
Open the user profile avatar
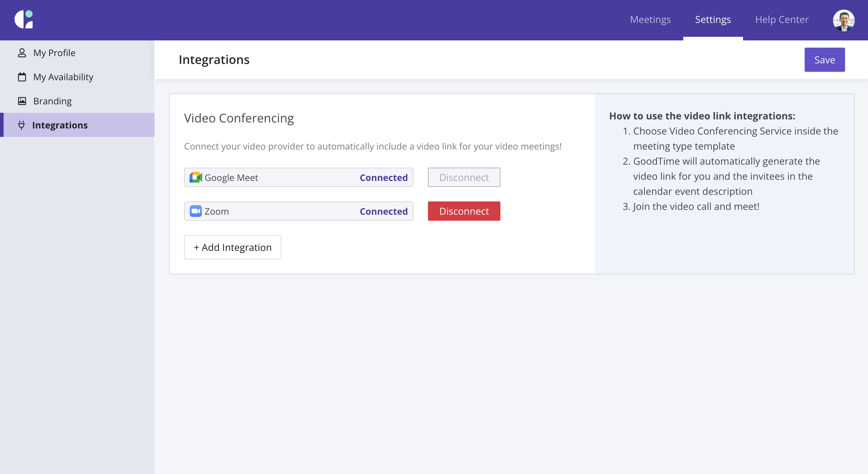843,20
